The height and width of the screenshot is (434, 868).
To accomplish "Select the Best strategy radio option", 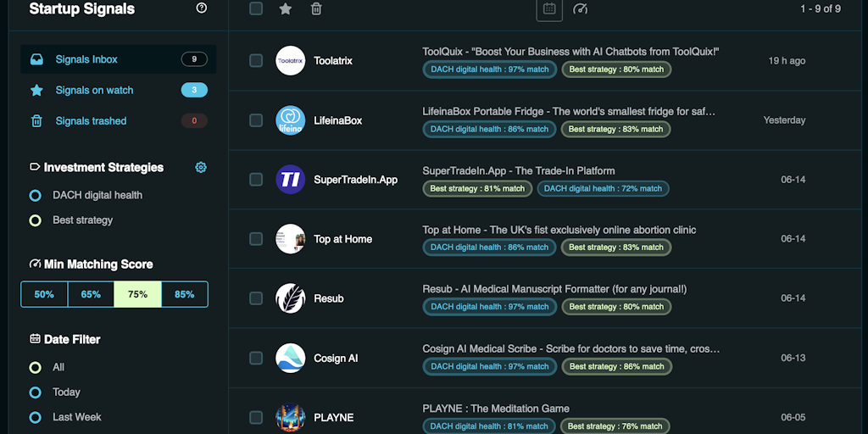I will tap(35, 220).
